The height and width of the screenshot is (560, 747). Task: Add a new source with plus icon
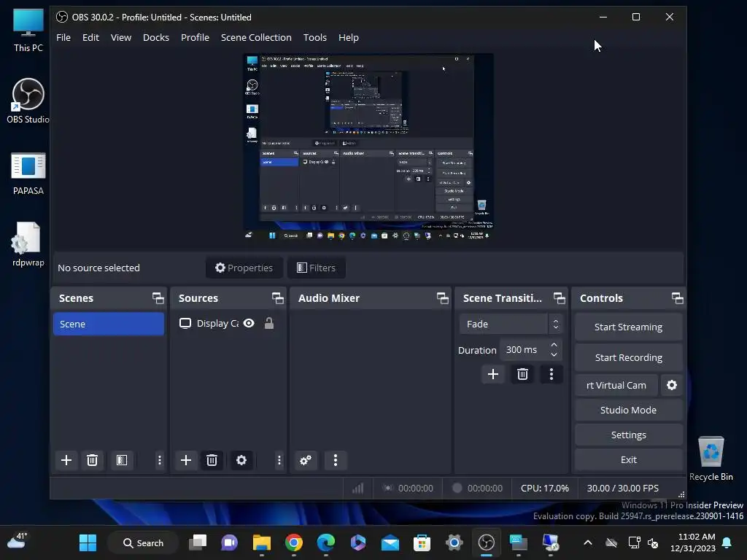[x=186, y=460]
